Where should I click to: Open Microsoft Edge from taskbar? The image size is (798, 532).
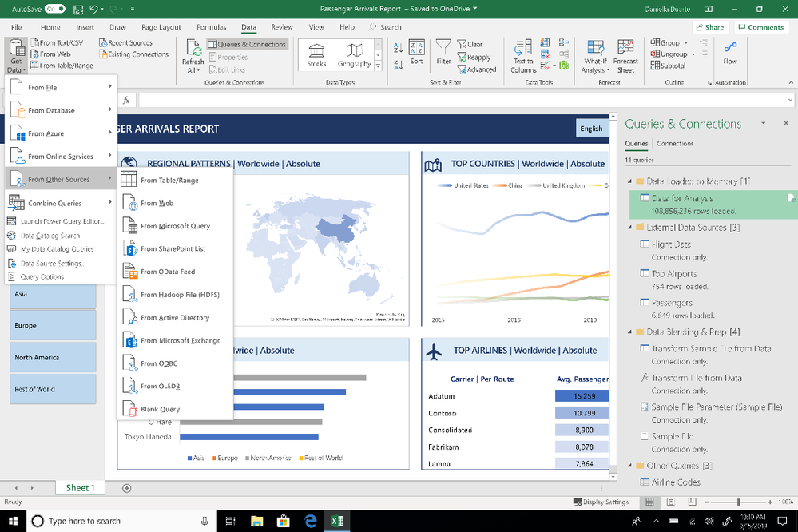310,521
